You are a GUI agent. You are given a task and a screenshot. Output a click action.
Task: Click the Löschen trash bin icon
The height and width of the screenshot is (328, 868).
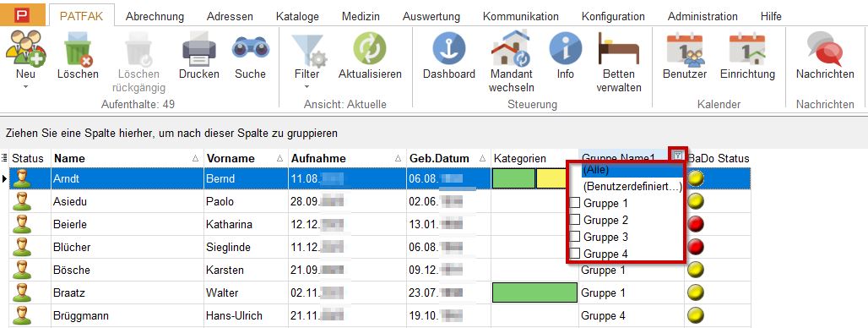(78, 49)
